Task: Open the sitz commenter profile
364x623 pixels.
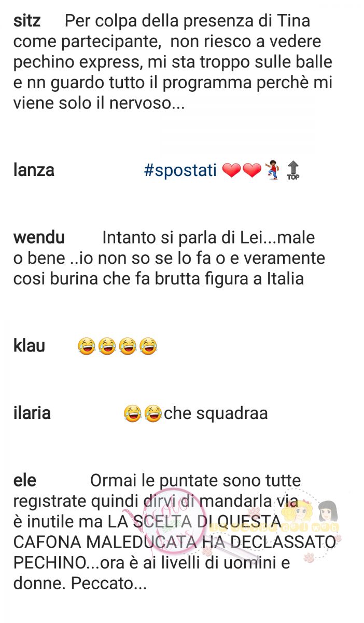Action: pyautogui.click(x=27, y=21)
